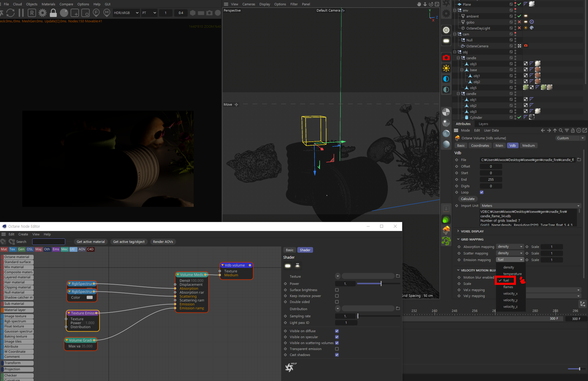The height and width of the screenshot is (381, 588).
Task: Click viewport toggle layout icon
Action: (x=437, y=4)
